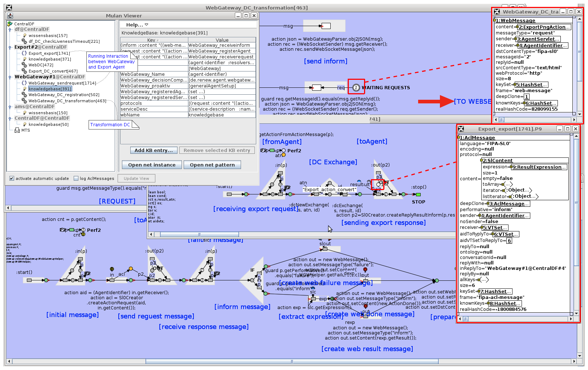Click Add KB entry... button
The image size is (588, 370).
[x=154, y=150]
